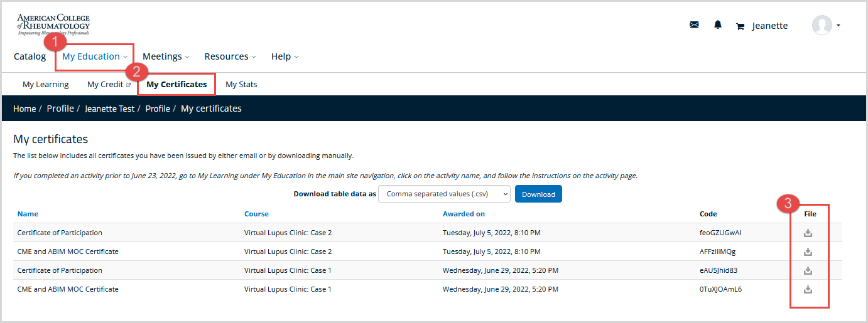The height and width of the screenshot is (323, 868).
Task: Switch to the My Certificates tab
Action: (176, 85)
